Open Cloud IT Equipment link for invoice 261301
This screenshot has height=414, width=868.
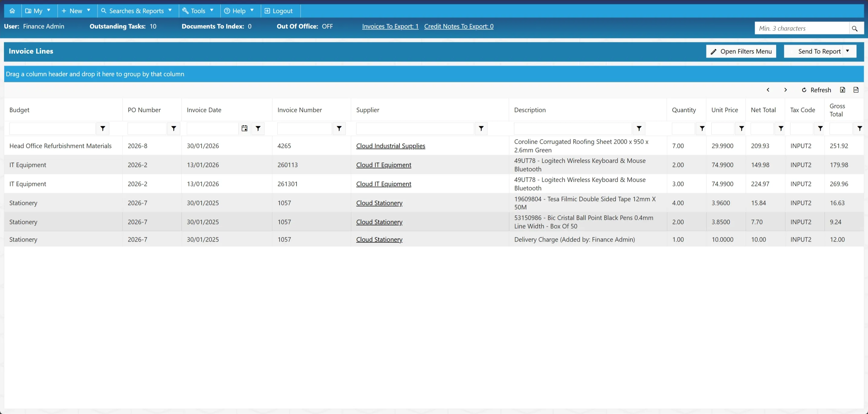383,184
